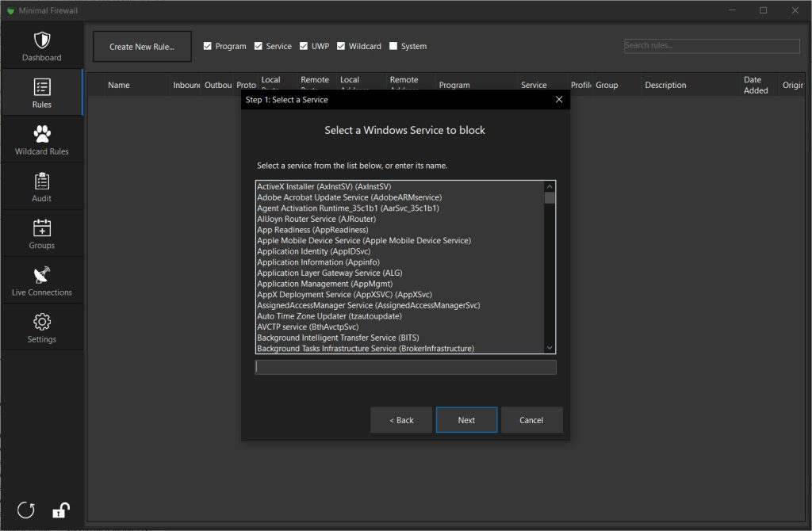Toggle the Program filter checkbox
This screenshot has width=812, height=531.
[208, 46]
